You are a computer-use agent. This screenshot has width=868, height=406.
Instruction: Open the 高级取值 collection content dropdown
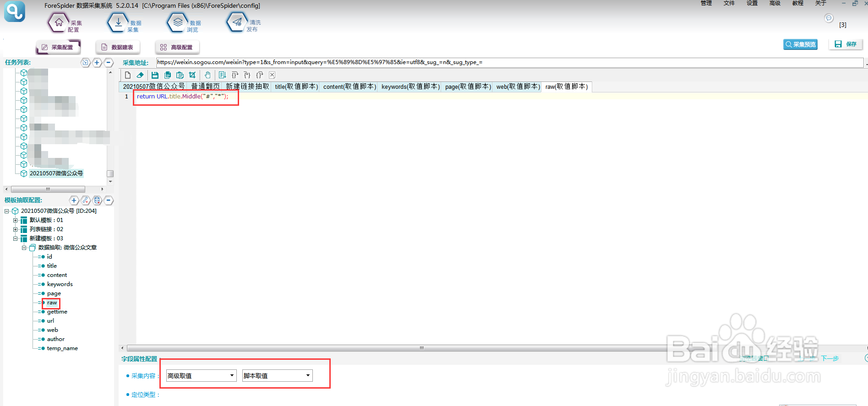click(x=202, y=376)
